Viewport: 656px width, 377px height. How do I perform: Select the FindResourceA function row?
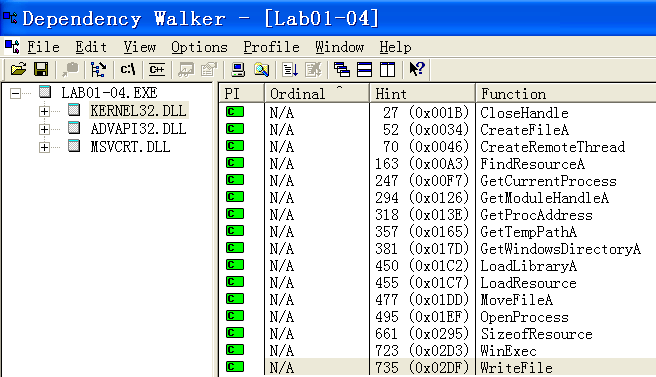[x=438, y=164]
